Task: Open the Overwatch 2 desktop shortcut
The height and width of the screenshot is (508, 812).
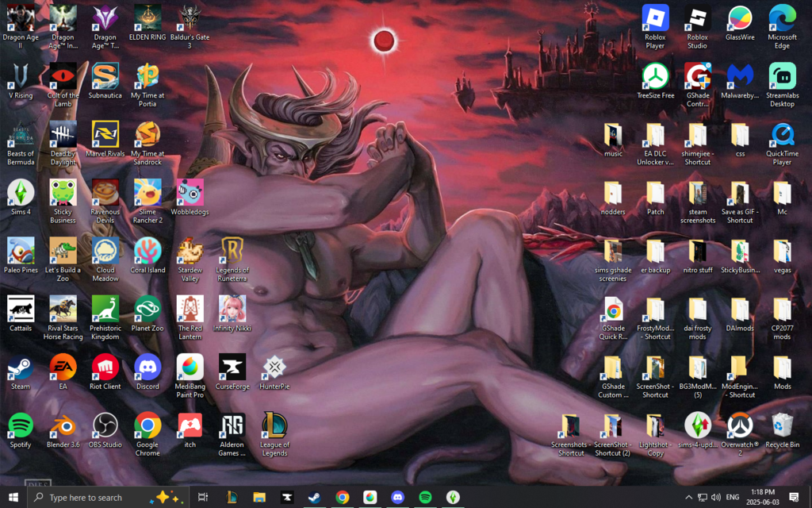Action: (740, 434)
